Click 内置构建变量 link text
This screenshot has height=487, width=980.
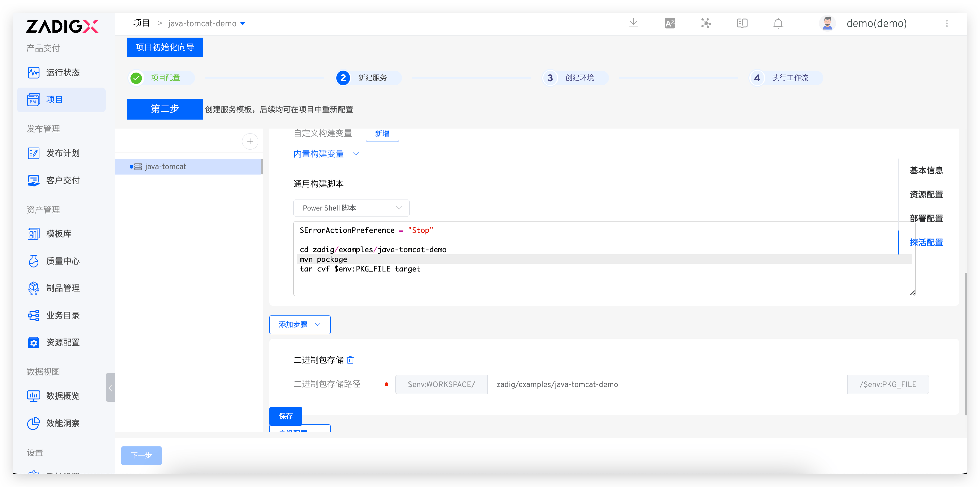tap(319, 154)
